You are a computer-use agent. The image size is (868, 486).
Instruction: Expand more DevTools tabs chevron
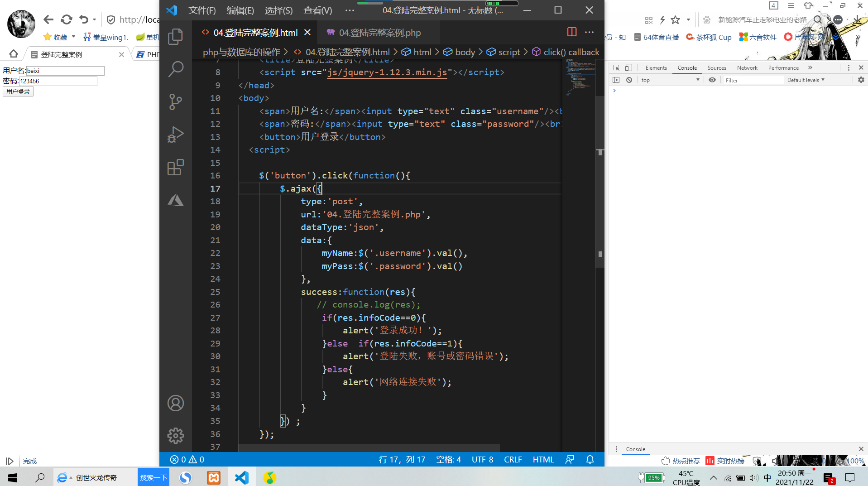[x=810, y=67]
